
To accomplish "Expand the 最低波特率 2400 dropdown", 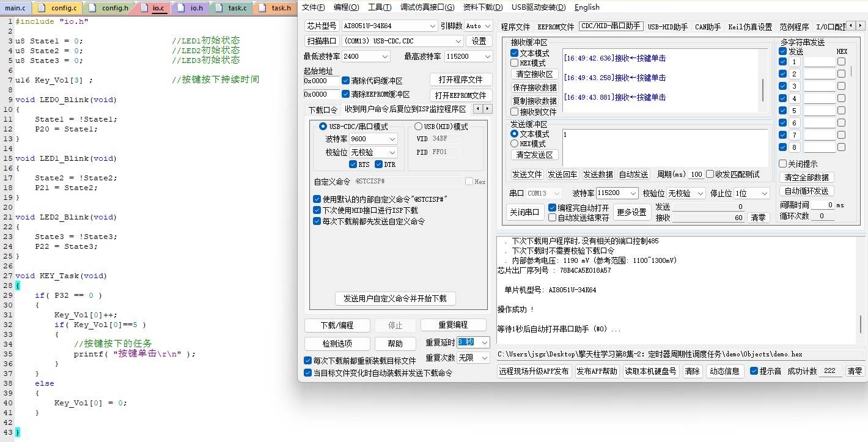I will pyautogui.click(x=385, y=56).
